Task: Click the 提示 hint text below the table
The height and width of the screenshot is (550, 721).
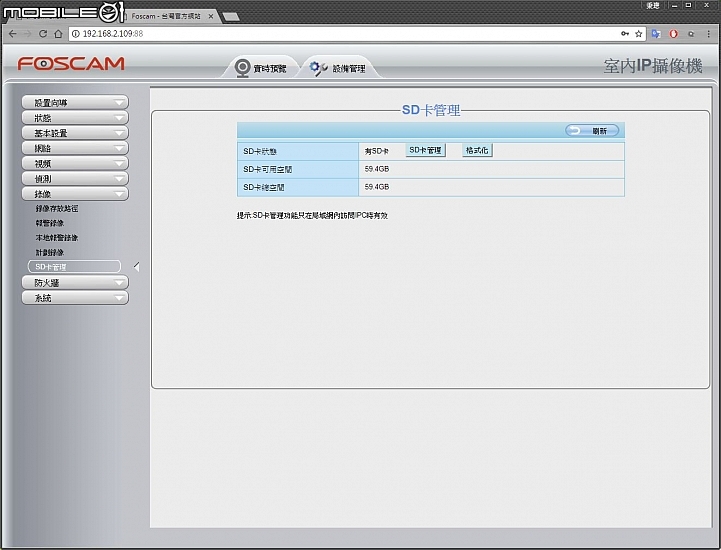Action: coord(312,215)
